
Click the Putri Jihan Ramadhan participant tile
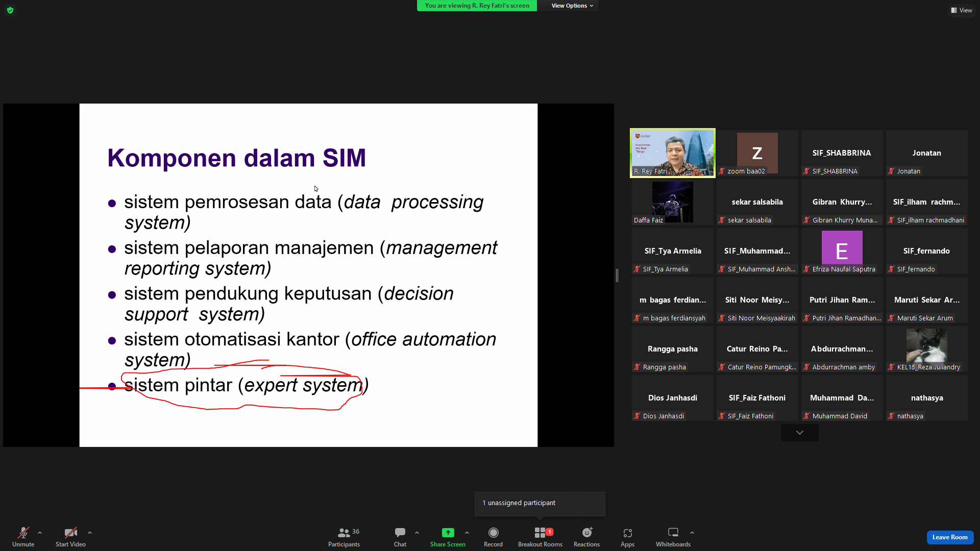click(x=842, y=299)
